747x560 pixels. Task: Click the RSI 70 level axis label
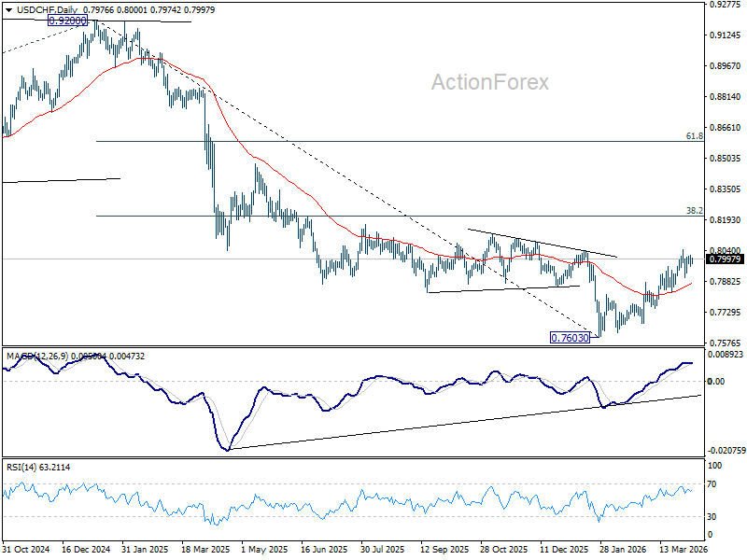point(712,484)
